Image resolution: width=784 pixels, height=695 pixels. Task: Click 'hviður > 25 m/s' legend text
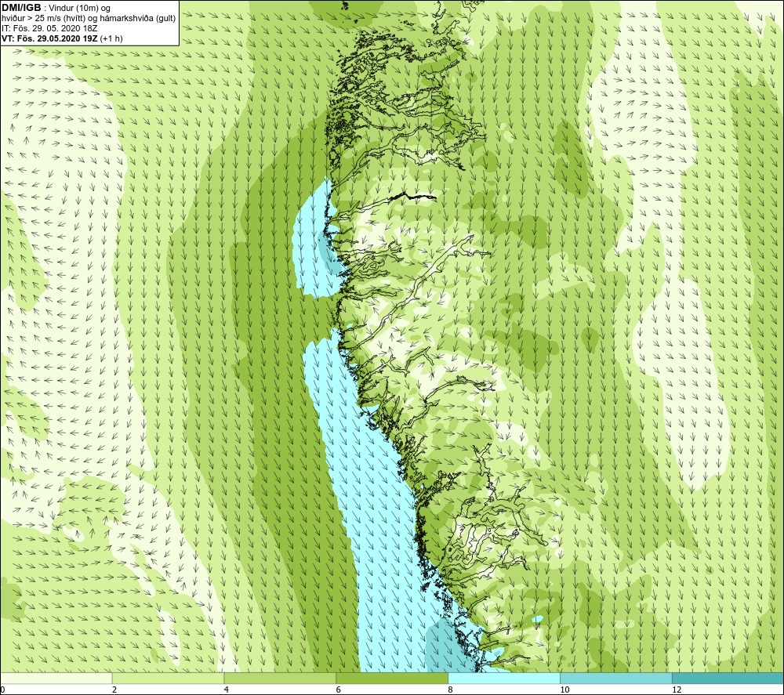pyautogui.click(x=32, y=19)
